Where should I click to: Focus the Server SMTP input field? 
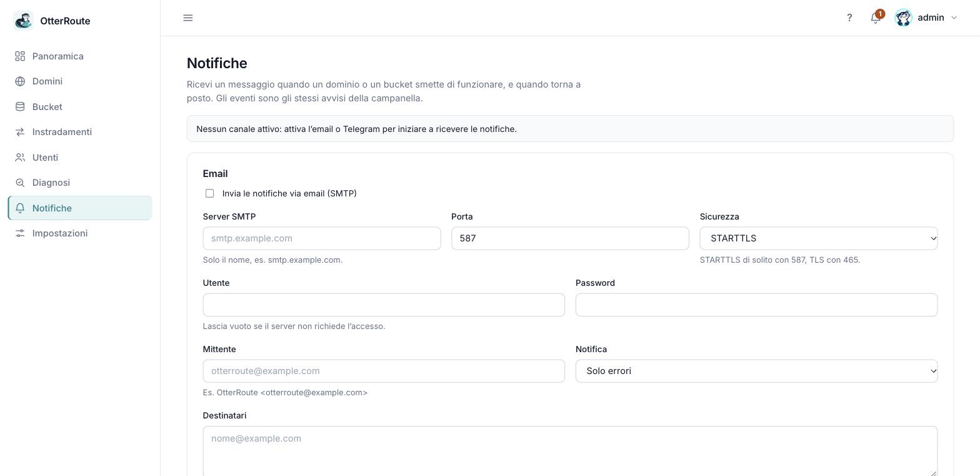[x=322, y=238]
